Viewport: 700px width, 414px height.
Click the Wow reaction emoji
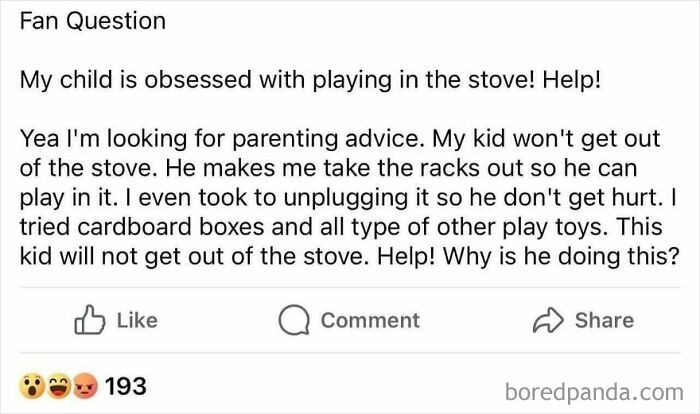point(32,386)
